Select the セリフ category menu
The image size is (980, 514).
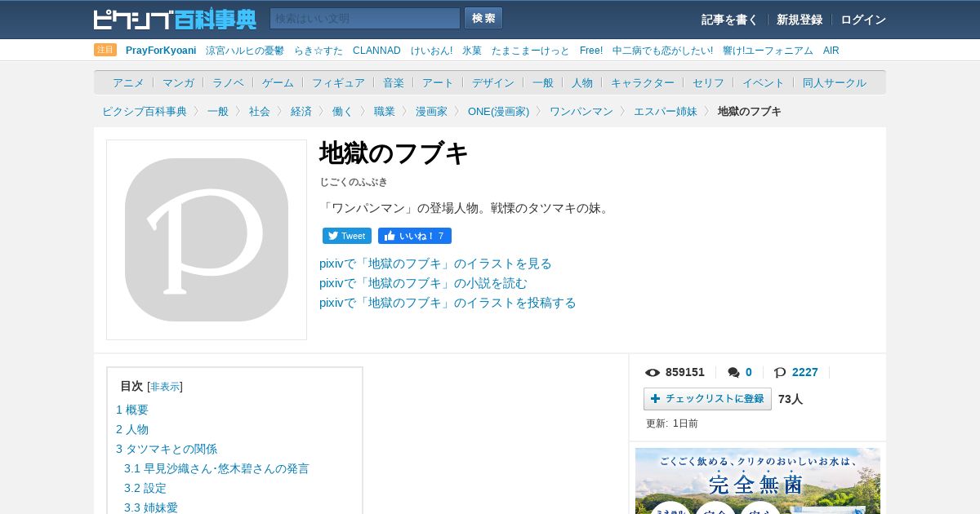tap(708, 82)
